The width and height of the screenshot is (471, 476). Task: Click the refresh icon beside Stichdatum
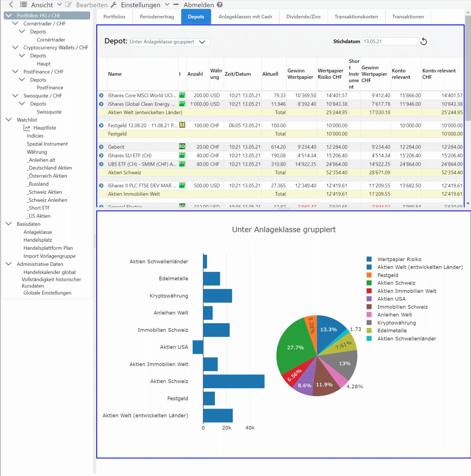pyautogui.click(x=424, y=42)
